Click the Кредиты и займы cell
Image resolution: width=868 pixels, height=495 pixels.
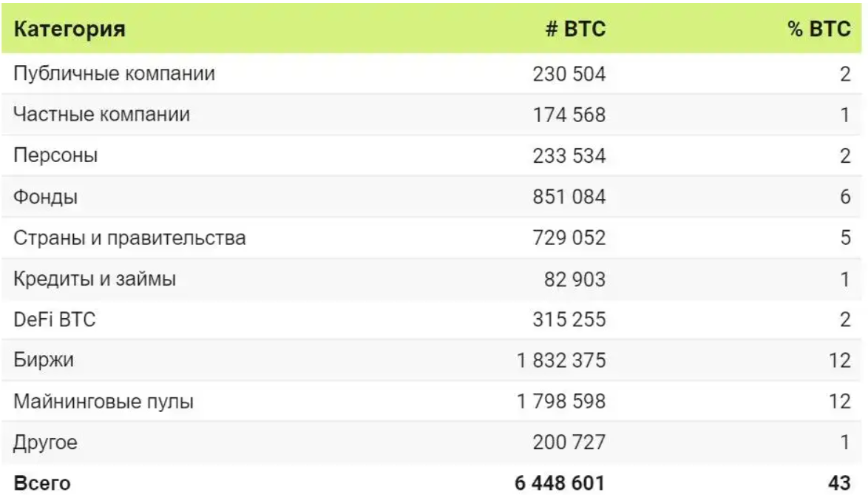point(95,279)
